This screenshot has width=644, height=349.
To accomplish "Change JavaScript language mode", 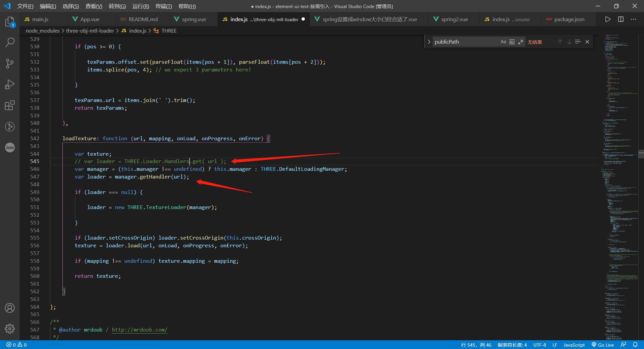I will tap(574, 345).
